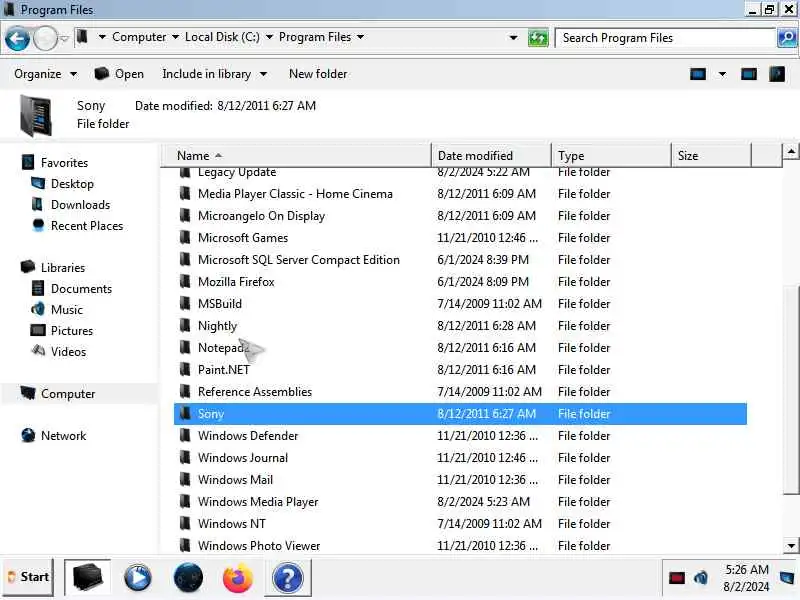The height and width of the screenshot is (600, 800).
Task: Sort by the Size column header
Action: tap(711, 156)
